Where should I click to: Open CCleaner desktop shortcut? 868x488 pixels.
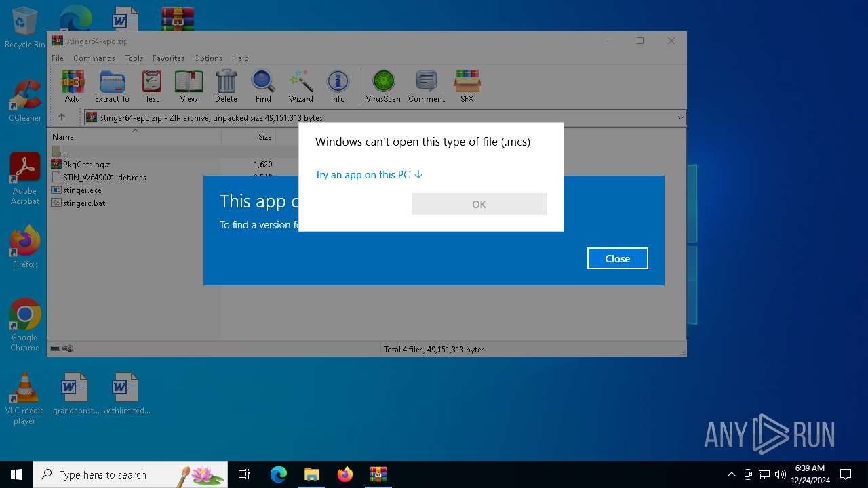pos(24,100)
